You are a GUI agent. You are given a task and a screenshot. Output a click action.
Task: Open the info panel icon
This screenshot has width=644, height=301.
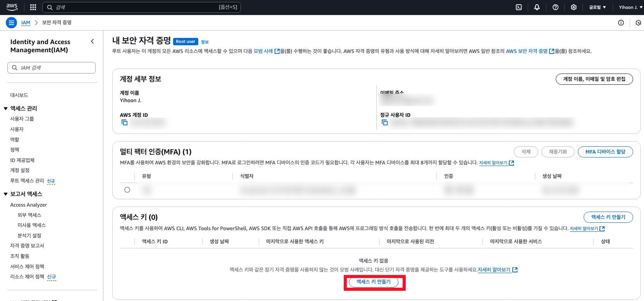point(621,23)
